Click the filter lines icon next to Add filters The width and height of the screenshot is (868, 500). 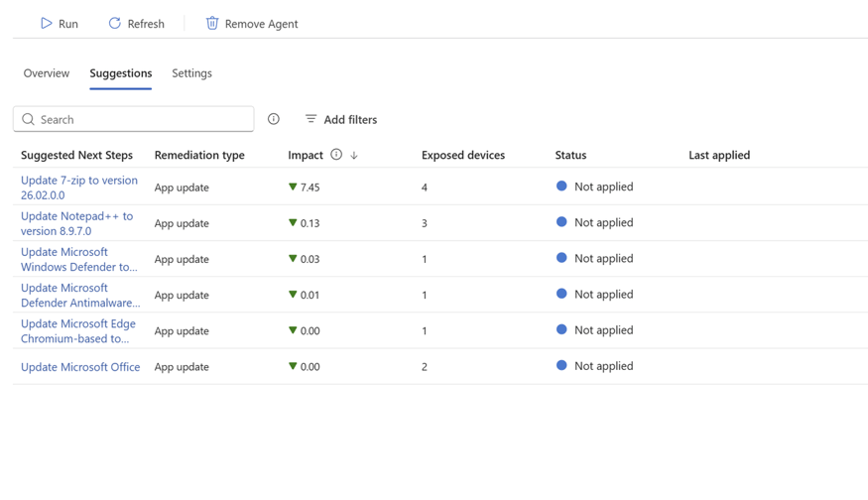point(311,119)
